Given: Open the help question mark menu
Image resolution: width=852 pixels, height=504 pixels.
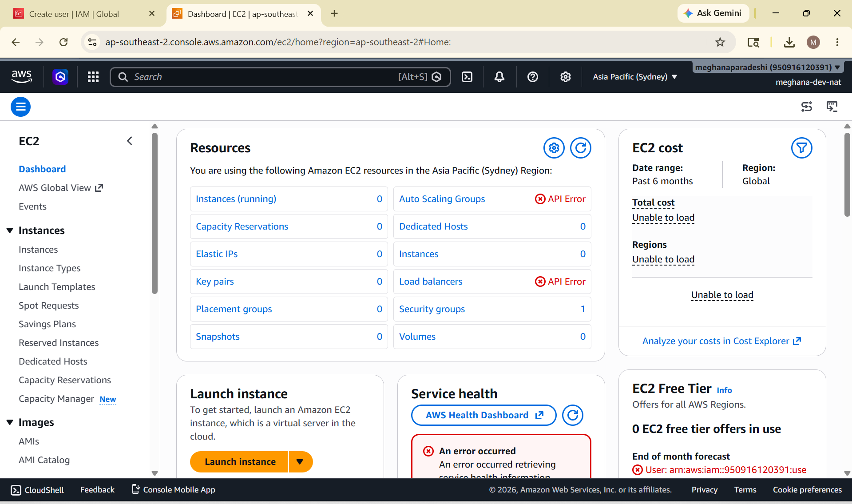Looking at the screenshot, I should [533, 77].
